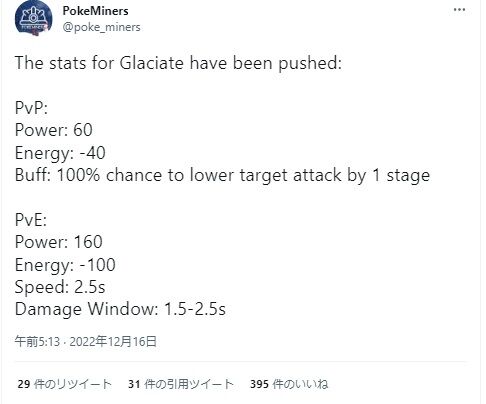Viewport: 486px width, 404px height.
Task: Click the Speed: 2.5s line
Action: tap(60, 287)
